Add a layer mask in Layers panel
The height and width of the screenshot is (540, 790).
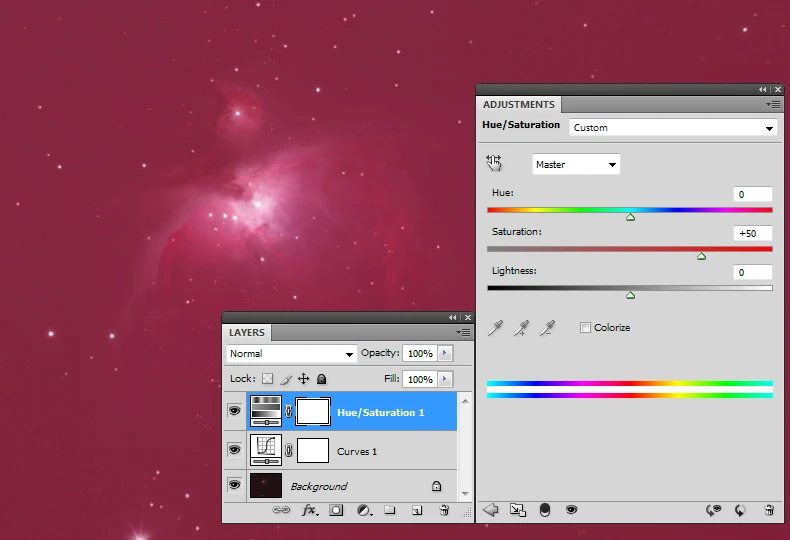click(x=336, y=510)
